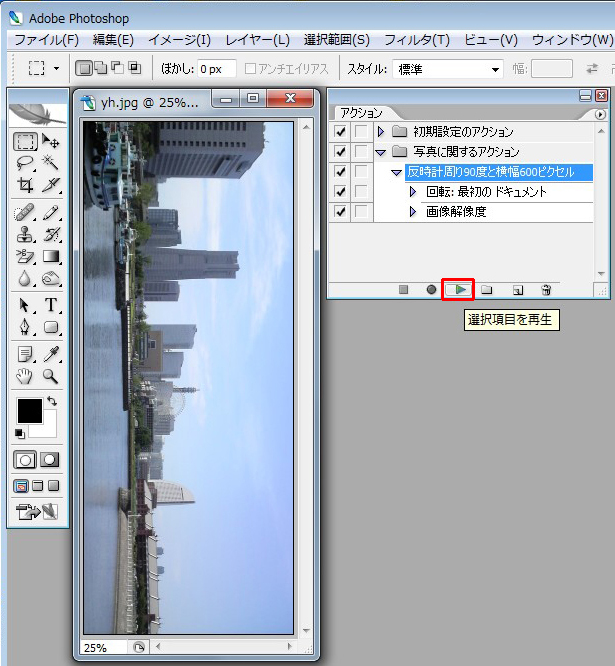Pick the Eyedropper tool
This screenshot has width=615, height=666.
51,354
